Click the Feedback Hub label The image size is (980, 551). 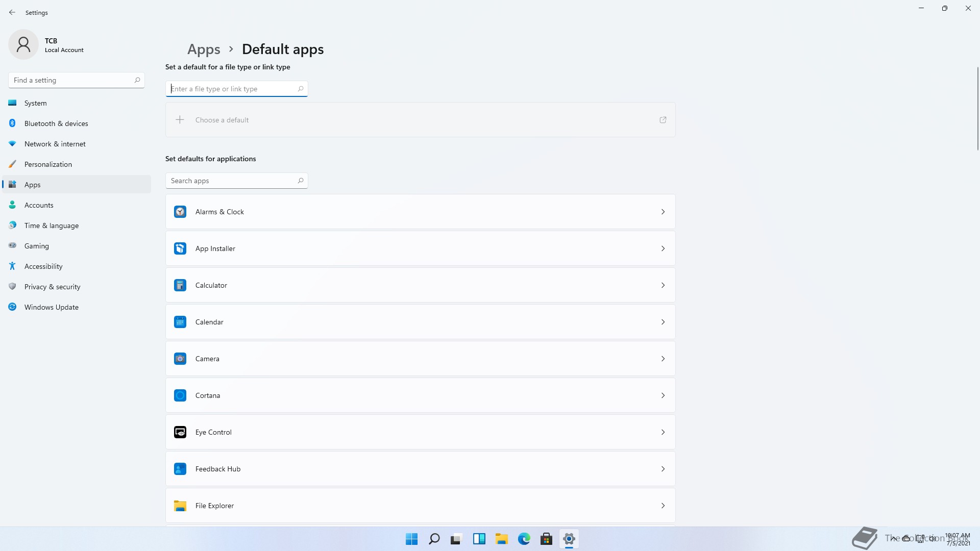pos(218,469)
